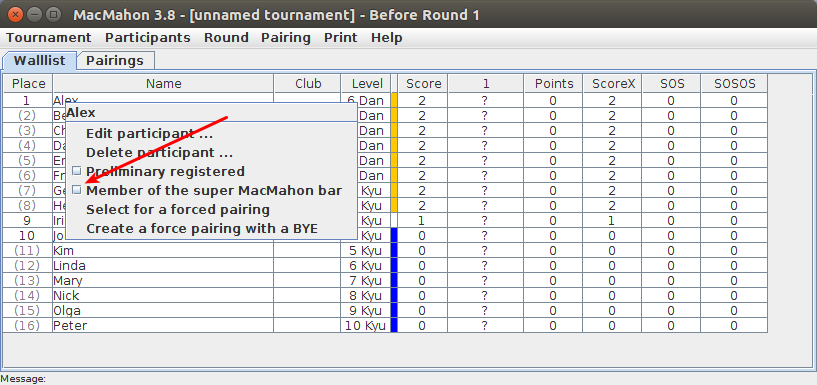Click place (11) cell
The width and height of the screenshot is (817, 385).
(x=28, y=251)
